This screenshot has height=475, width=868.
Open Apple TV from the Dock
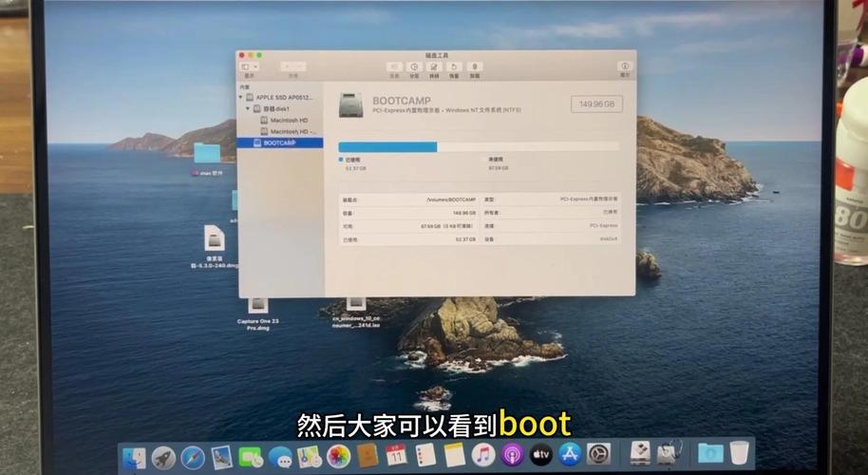point(541,455)
